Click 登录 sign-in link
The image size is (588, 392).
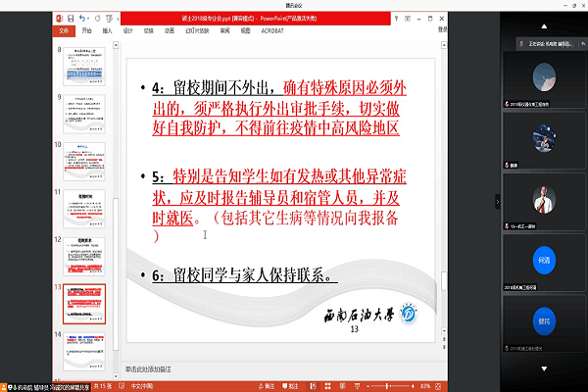point(443,30)
